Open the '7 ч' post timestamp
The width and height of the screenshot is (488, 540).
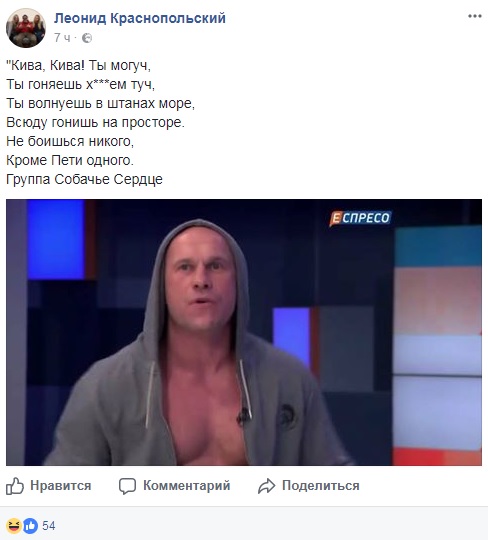pos(62,38)
